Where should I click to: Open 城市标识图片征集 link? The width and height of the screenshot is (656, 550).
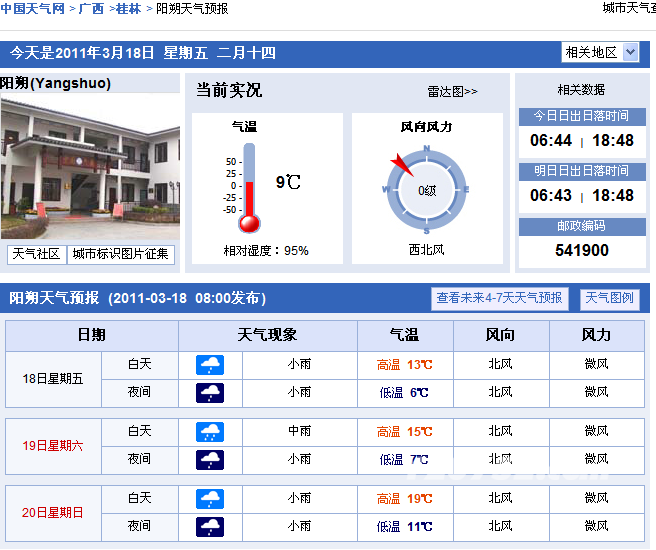pyautogui.click(x=121, y=255)
